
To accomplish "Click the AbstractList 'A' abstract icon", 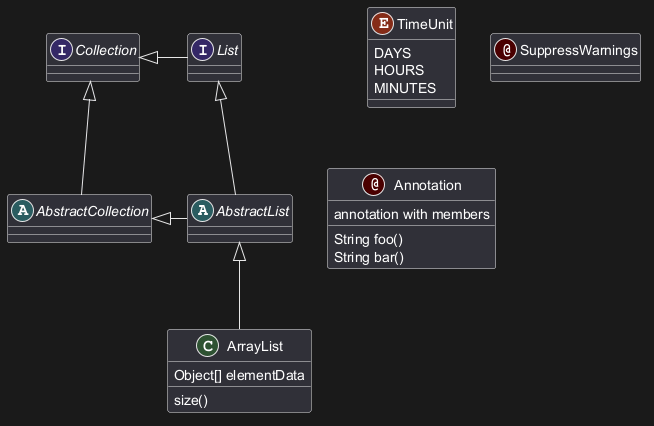I will (203, 210).
